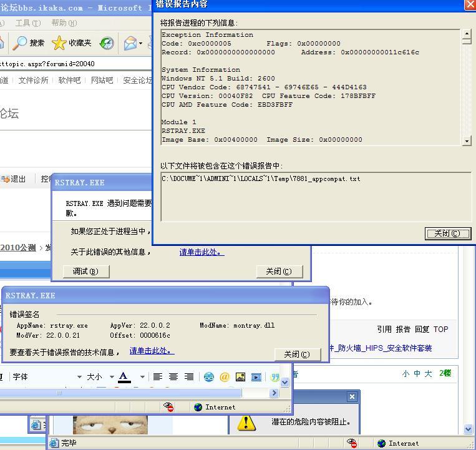
Task: Open the 字体 font dropdown
Action: point(47,377)
